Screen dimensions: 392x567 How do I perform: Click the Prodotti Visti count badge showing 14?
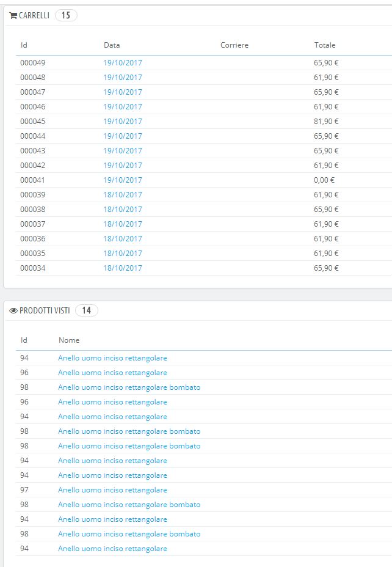coord(86,310)
